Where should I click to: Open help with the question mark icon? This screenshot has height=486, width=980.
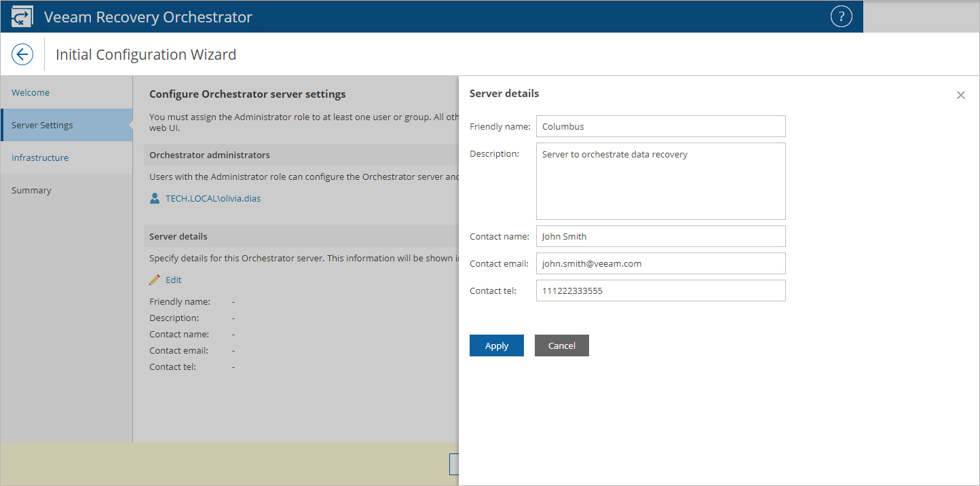click(x=841, y=17)
